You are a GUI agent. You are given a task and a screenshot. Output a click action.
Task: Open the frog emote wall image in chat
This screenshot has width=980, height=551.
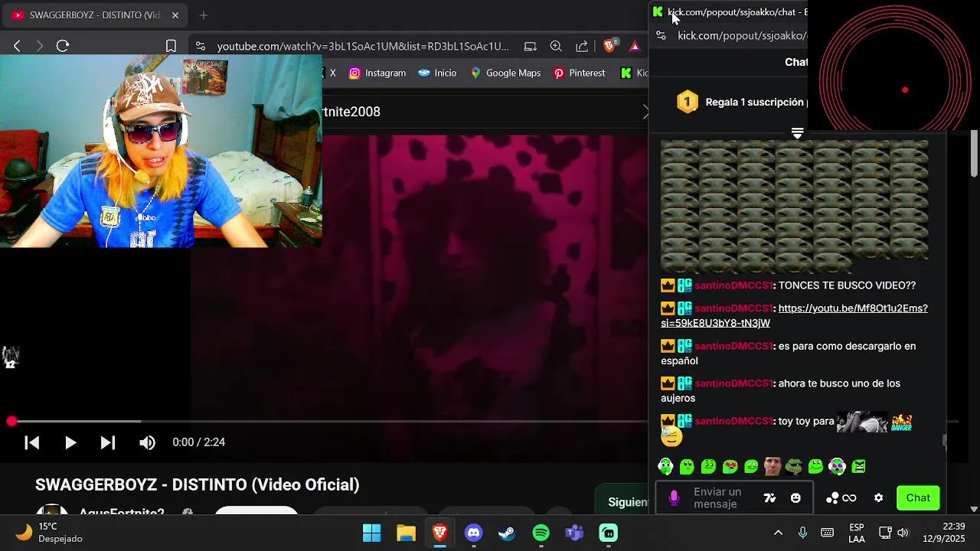[x=794, y=207]
